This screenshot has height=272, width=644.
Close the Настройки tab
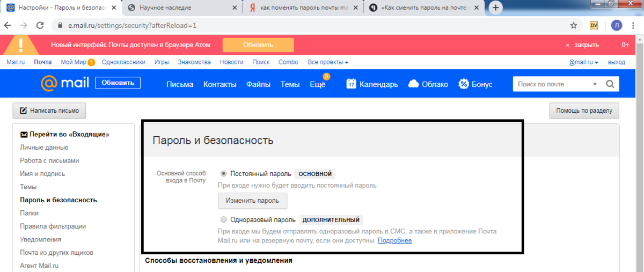point(113,8)
